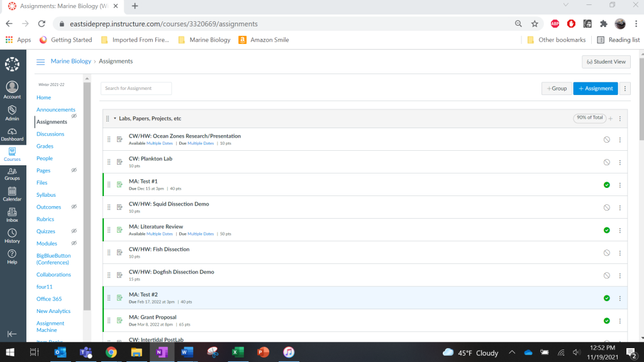Screen dimensions: 644x362
Task: Click the browser address bar URL
Action: pyautogui.click(x=164, y=24)
